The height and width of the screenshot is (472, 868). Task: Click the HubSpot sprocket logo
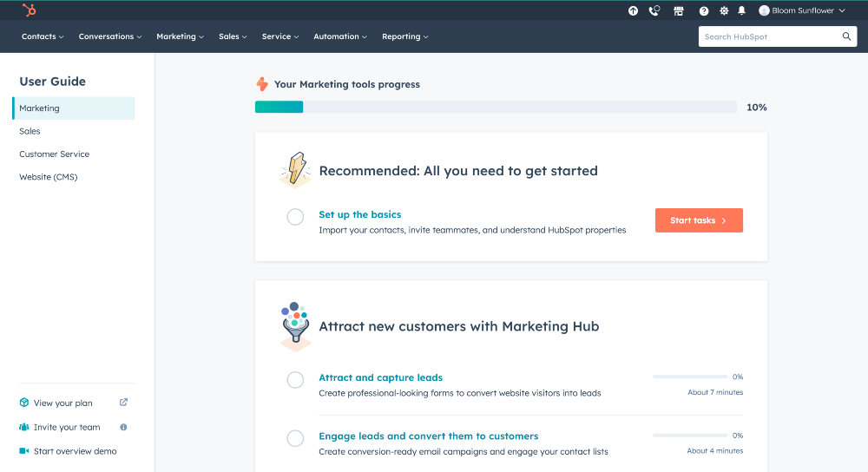point(29,10)
